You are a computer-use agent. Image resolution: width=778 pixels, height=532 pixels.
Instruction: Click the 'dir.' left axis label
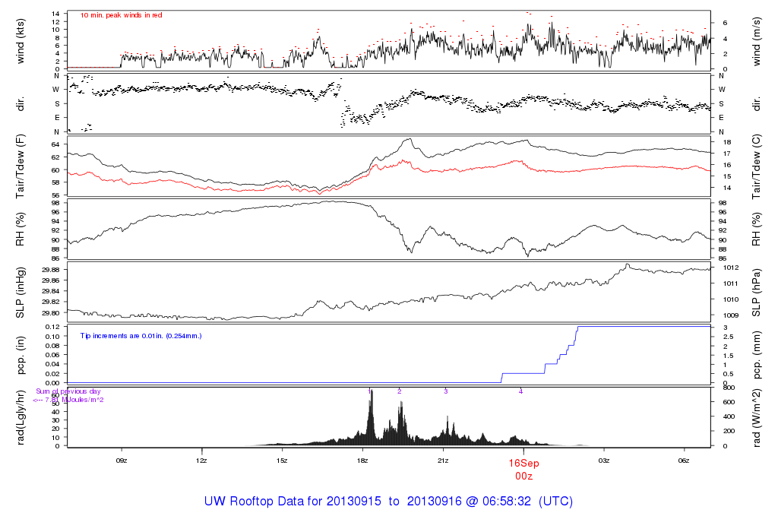[21, 104]
